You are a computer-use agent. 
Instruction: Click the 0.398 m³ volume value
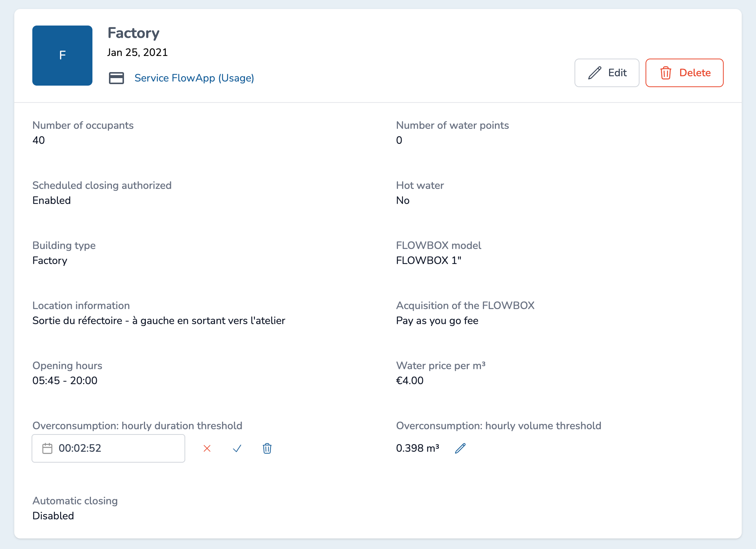(417, 448)
